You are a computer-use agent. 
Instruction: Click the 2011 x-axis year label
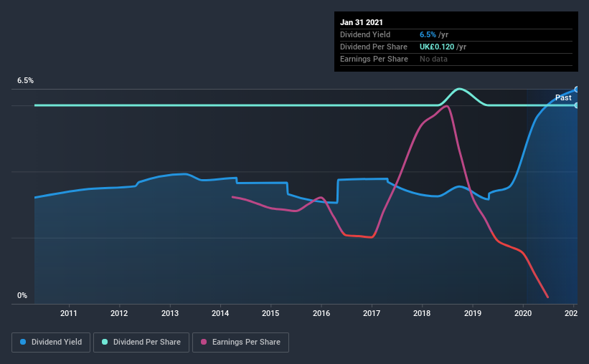click(69, 313)
